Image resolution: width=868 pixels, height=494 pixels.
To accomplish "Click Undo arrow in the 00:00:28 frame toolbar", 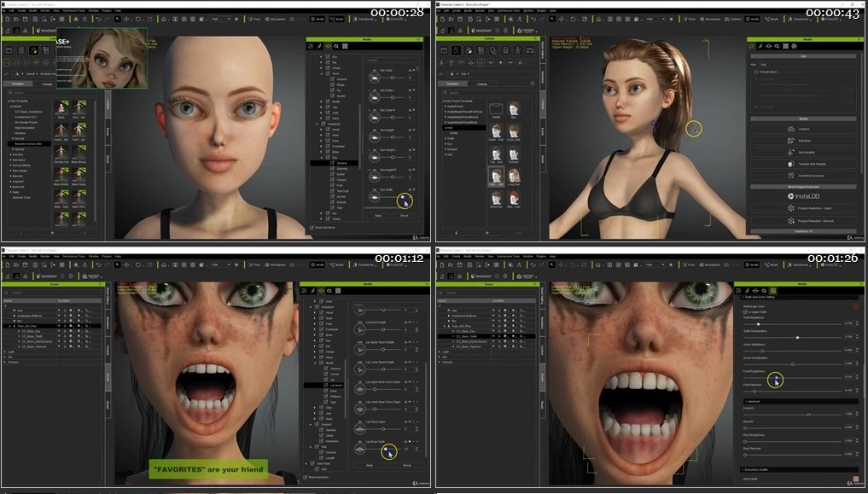I will click(98, 19).
